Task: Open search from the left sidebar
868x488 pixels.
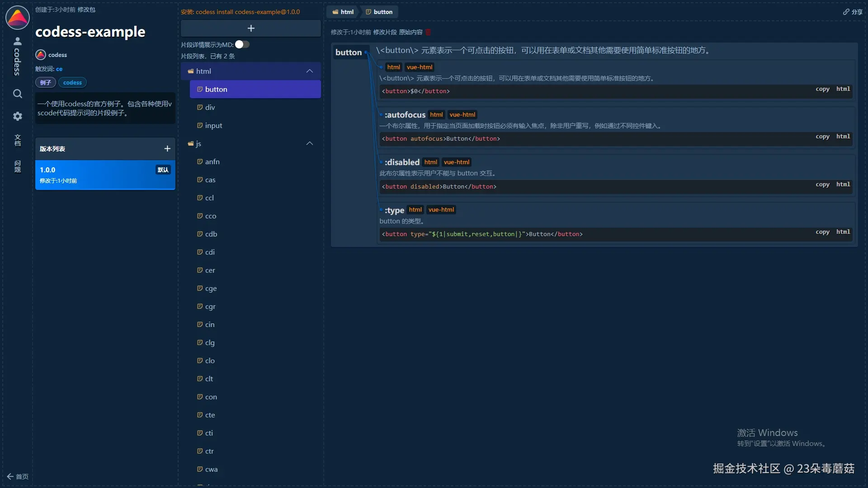Action: (x=17, y=94)
